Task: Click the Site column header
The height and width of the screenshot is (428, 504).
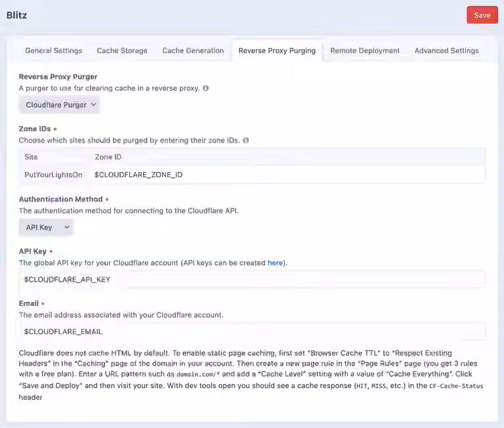Action: tap(31, 157)
